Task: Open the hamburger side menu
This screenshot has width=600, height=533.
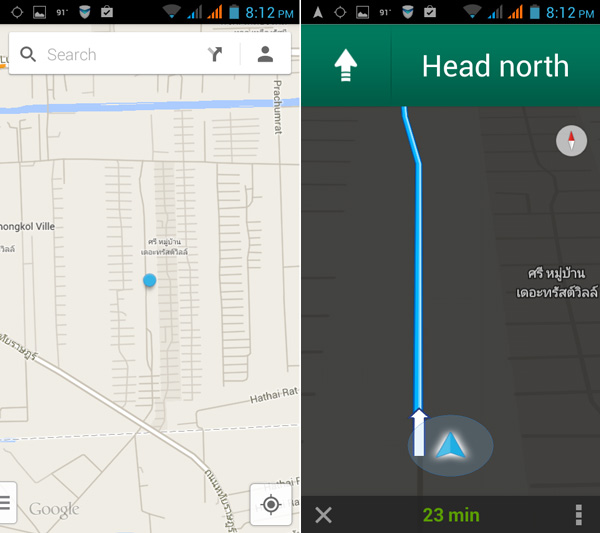Action: click(x=6, y=503)
